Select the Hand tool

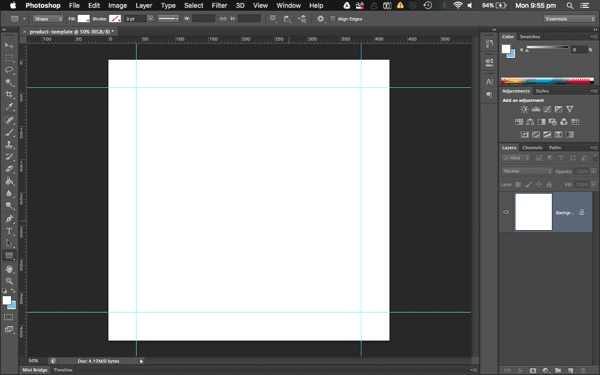pos(9,269)
